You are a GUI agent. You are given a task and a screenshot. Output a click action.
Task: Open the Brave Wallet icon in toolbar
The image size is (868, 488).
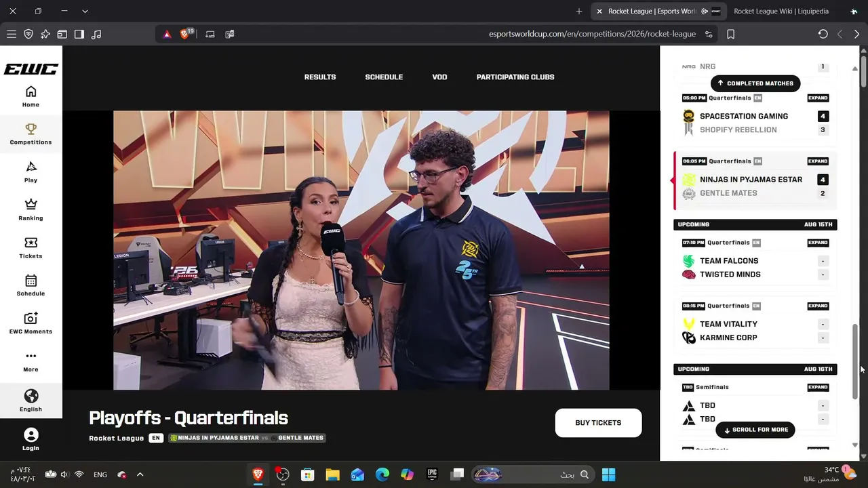[62, 34]
